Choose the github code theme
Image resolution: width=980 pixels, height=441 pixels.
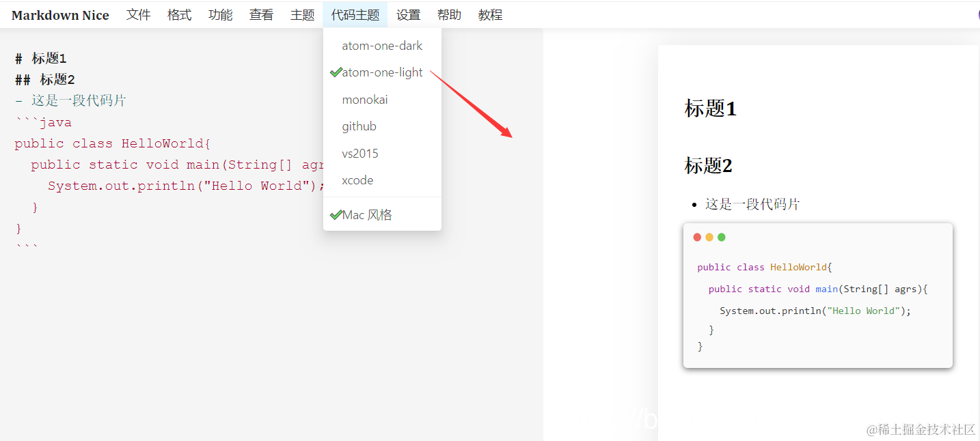coord(359,126)
